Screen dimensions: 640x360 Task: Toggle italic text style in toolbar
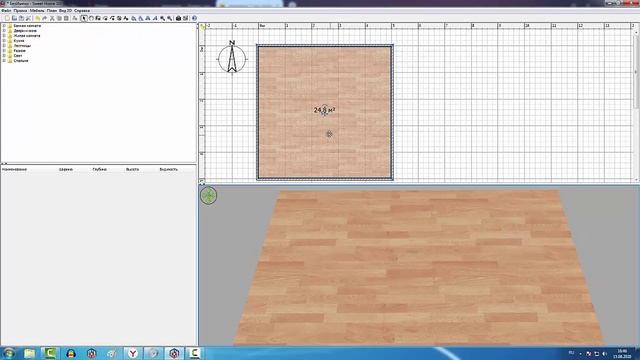(x=154, y=18)
